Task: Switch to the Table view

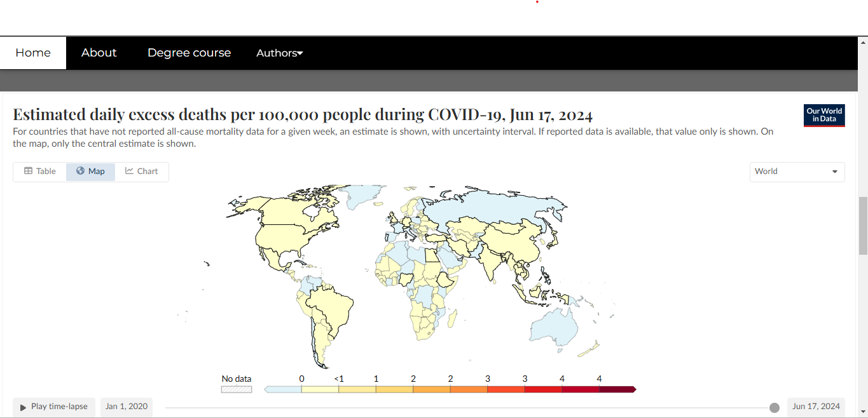Action: pos(40,171)
